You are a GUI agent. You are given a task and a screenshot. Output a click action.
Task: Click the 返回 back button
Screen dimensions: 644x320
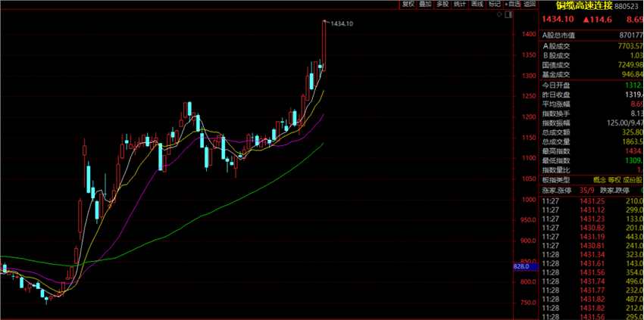530,4
